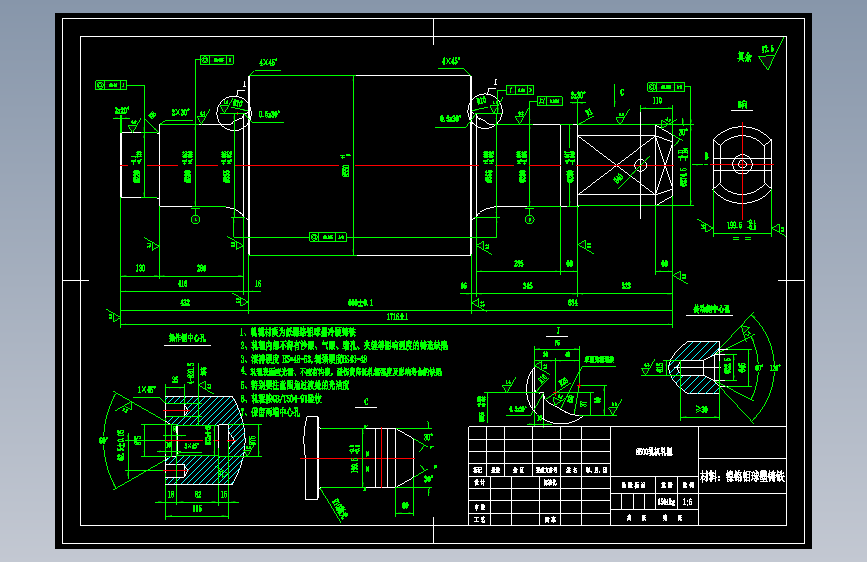
Task: Select the weight value cell next to the 1:6 scale
Action: [666, 502]
